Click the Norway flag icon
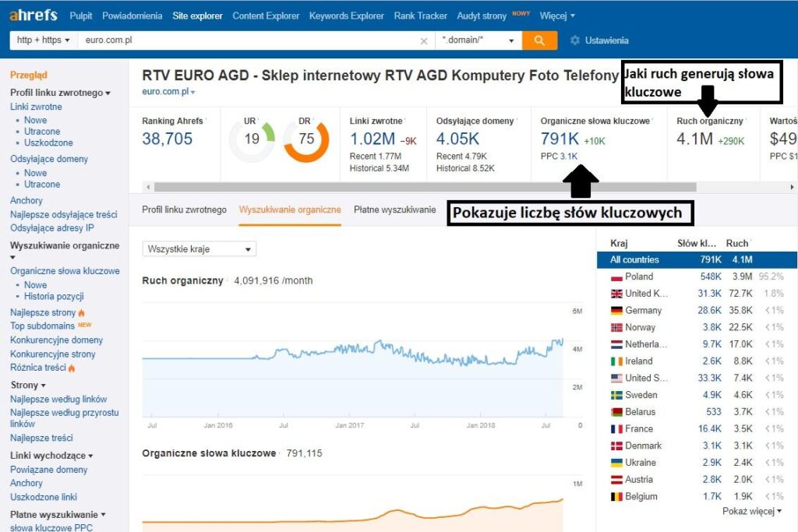Screen dimensions: 798x532 click(616, 328)
